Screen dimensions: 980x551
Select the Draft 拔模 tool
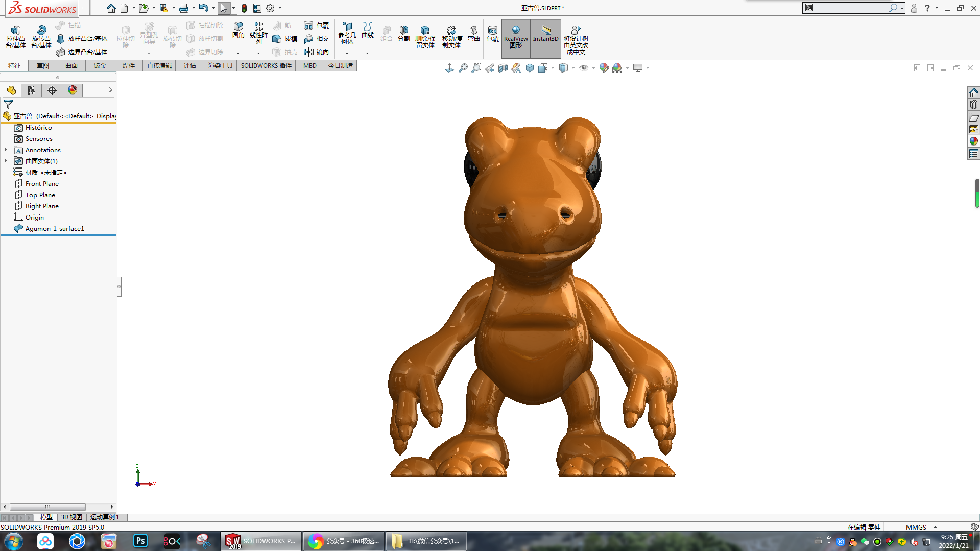pyautogui.click(x=285, y=39)
